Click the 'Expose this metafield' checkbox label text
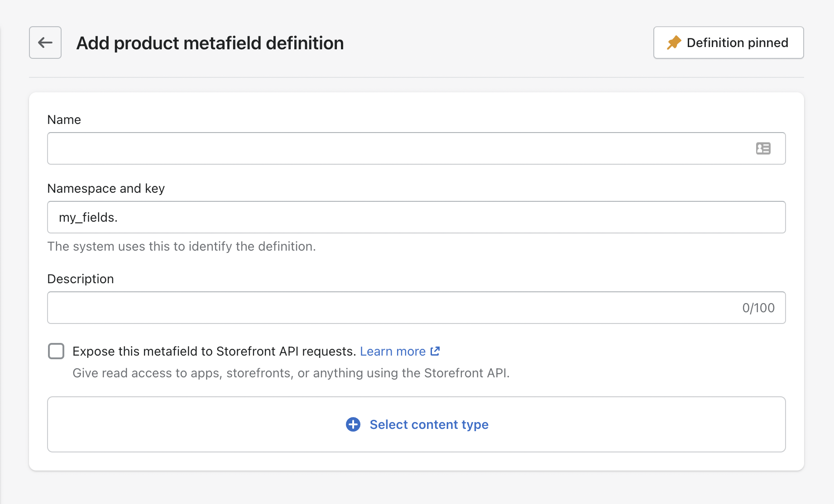The width and height of the screenshot is (834, 504). tap(214, 351)
